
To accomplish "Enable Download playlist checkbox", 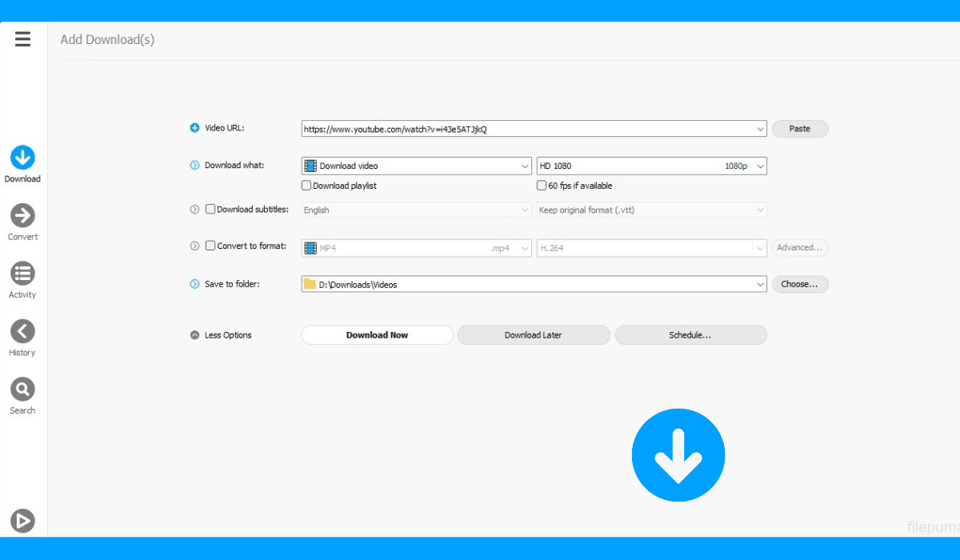I will [306, 186].
